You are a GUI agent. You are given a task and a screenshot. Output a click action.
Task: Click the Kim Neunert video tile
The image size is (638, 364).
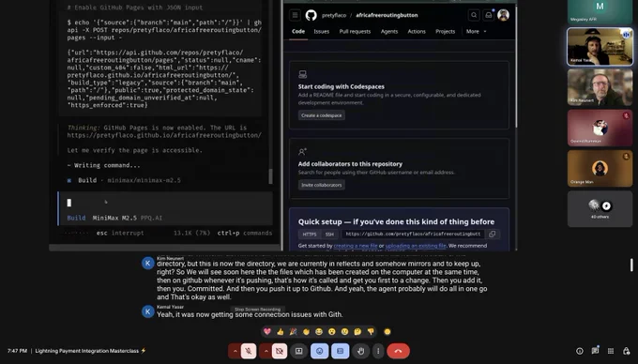point(600,87)
